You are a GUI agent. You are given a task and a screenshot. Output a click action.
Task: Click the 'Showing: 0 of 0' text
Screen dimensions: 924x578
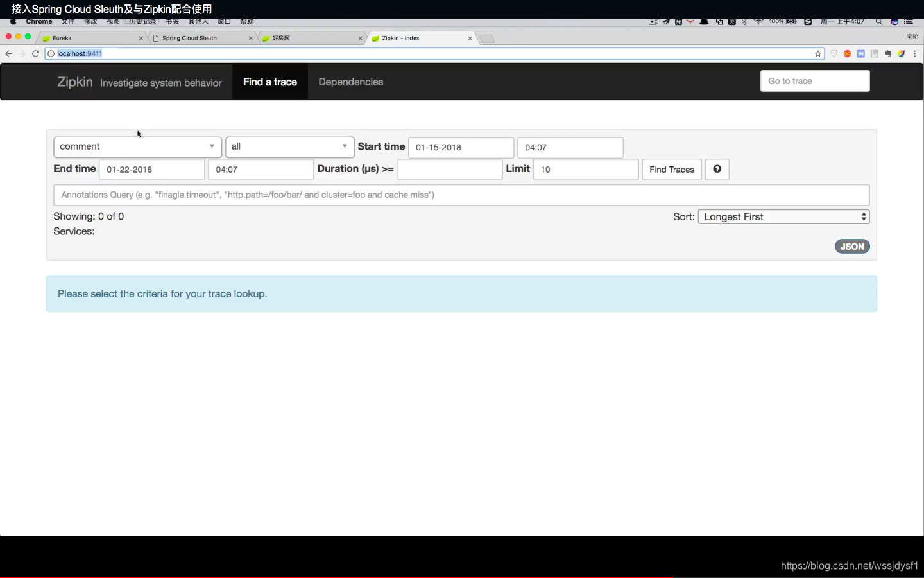tap(89, 216)
